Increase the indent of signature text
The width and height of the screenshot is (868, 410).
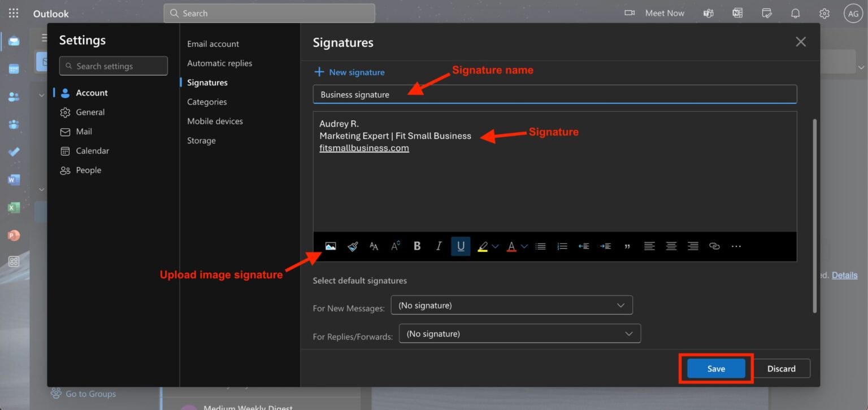(x=605, y=246)
